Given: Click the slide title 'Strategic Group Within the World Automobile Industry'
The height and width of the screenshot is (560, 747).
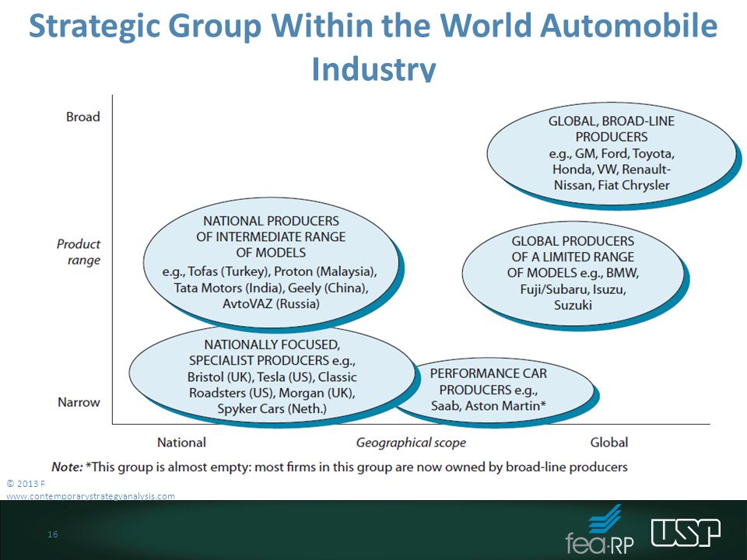Looking at the screenshot, I should click(373, 45).
